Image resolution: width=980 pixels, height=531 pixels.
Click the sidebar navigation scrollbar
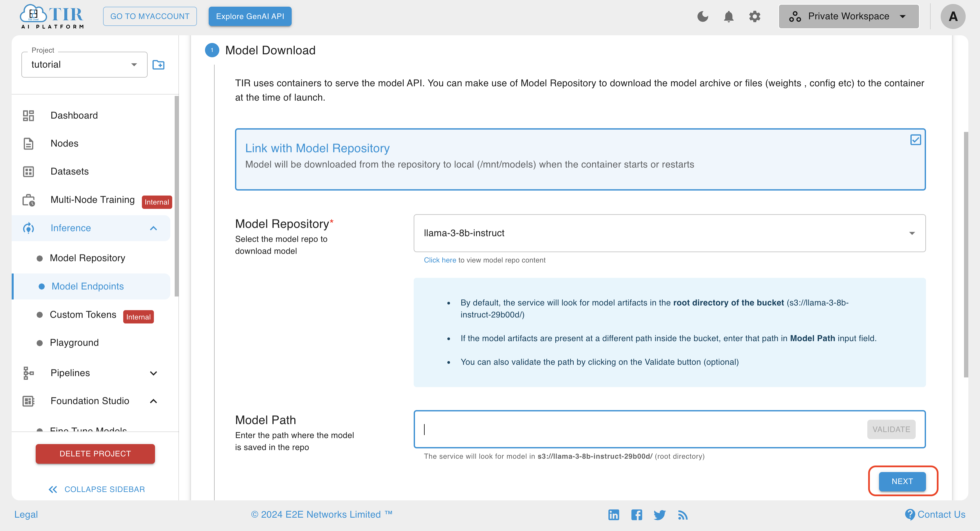point(177,196)
